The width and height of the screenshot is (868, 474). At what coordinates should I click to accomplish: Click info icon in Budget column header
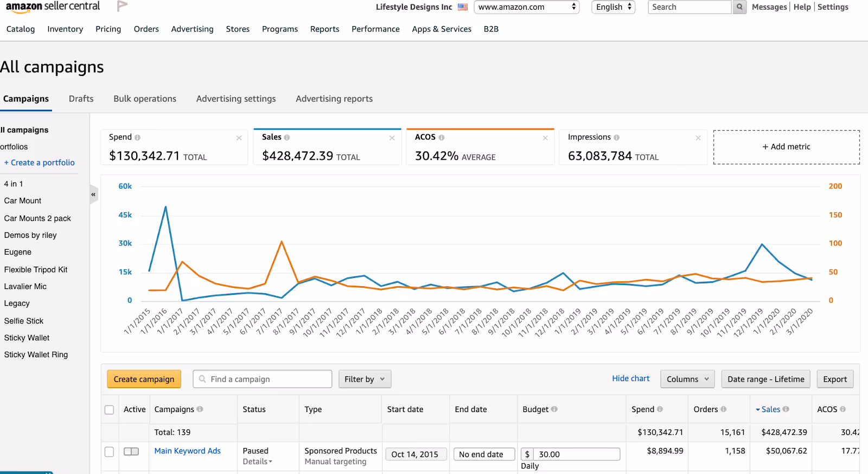coord(554,409)
